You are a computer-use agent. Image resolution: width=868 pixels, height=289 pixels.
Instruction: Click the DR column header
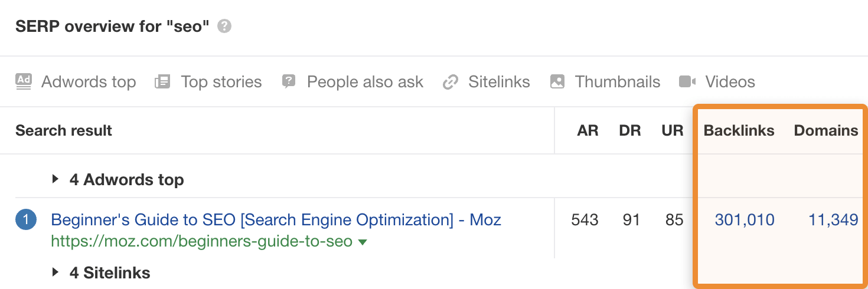pyautogui.click(x=630, y=130)
